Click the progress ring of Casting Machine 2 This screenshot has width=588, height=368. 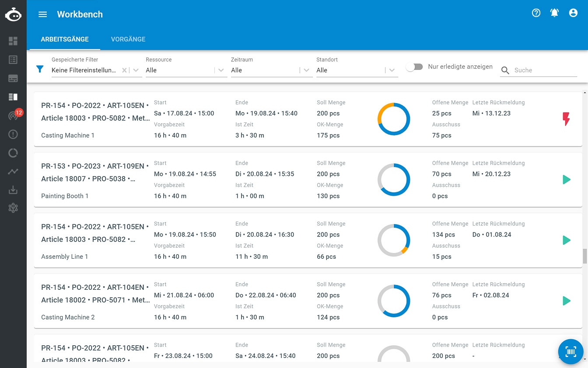(x=394, y=301)
